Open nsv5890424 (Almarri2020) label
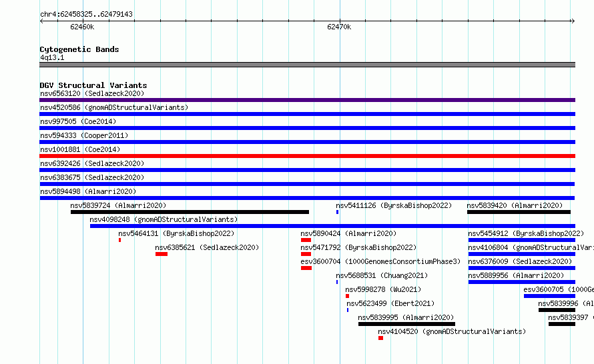 tap(348, 233)
